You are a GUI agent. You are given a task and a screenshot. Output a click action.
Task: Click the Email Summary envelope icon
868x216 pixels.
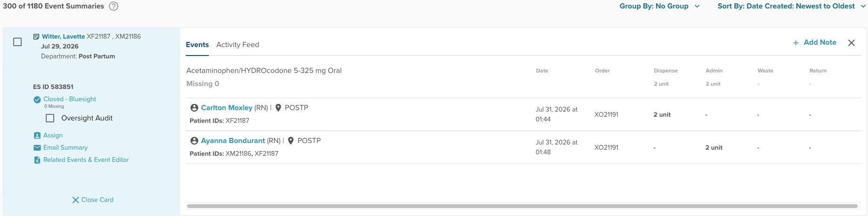click(x=37, y=147)
